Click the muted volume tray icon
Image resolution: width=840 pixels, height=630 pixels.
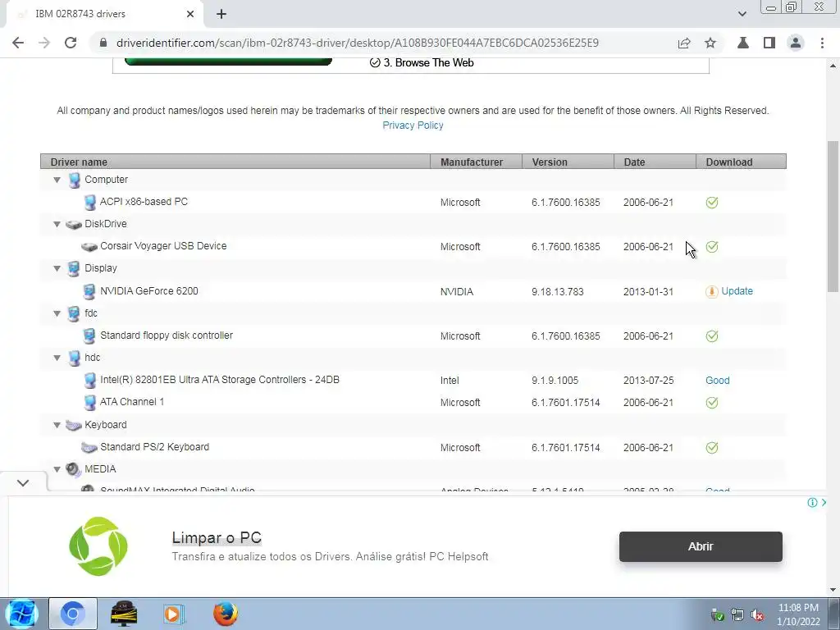coord(757,615)
